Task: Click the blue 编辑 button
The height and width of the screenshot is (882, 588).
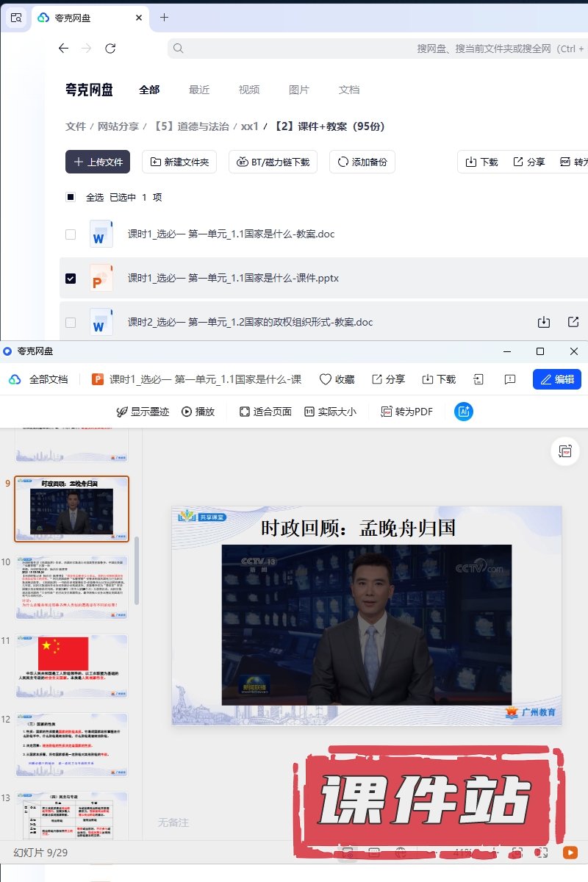Action: tap(556, 379)
